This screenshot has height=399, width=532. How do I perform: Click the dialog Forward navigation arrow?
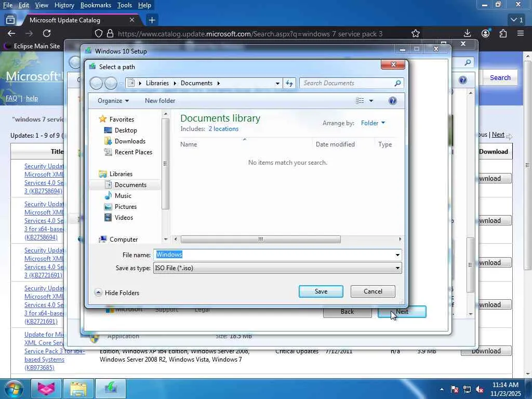coord(111,83)
